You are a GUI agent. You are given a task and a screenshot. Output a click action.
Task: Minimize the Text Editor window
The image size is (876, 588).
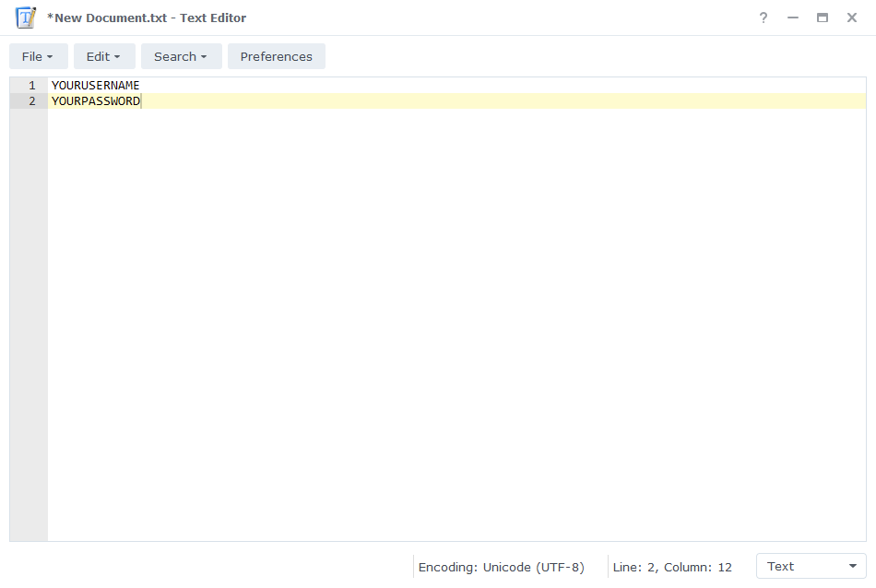tap(793, 18)
